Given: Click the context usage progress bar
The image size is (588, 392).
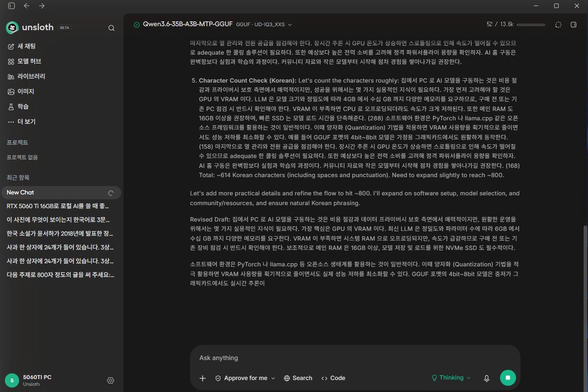Looking at the screenshot, I should point(531,25).
